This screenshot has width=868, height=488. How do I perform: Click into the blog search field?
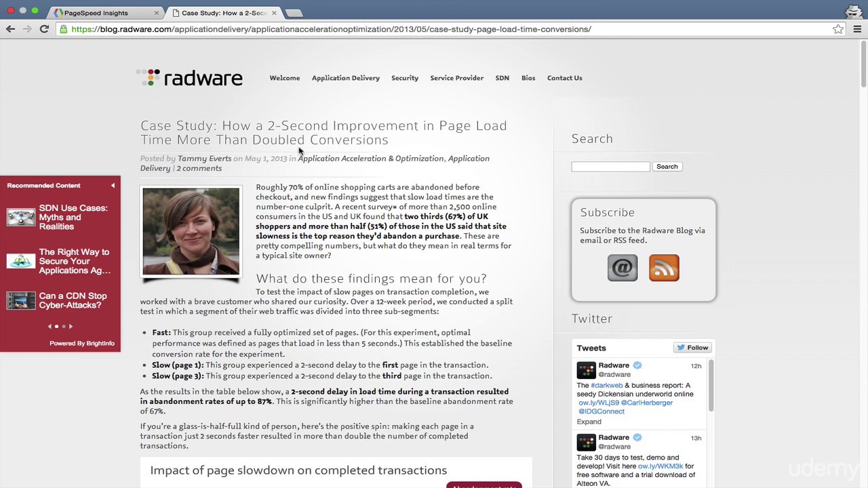(610, 166)
